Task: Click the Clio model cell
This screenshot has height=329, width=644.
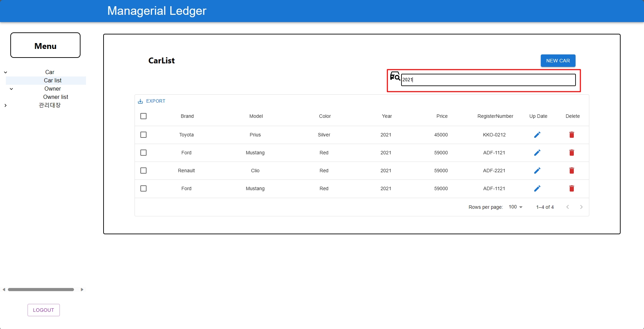Action: pyautogui.click(x=255, y=171)
